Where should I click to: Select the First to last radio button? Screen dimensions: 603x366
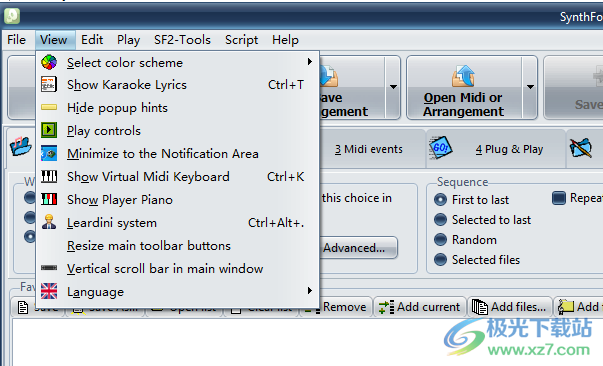[440, 200]
